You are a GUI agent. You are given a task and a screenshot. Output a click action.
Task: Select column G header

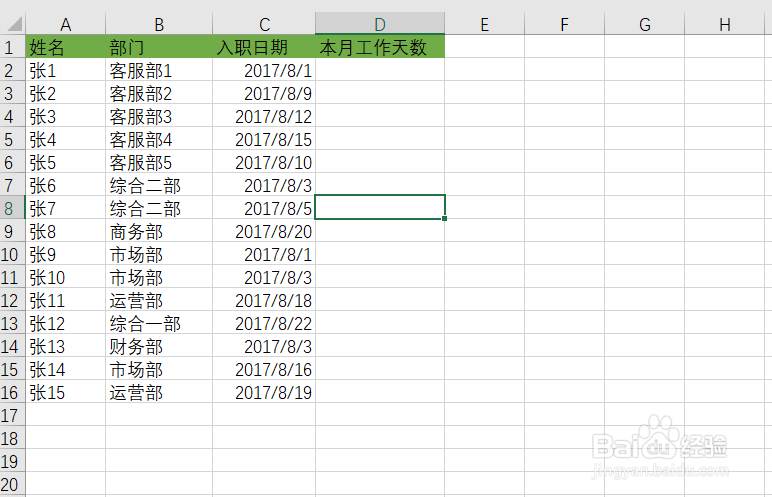pyautogui.click(x=644, y=24)
